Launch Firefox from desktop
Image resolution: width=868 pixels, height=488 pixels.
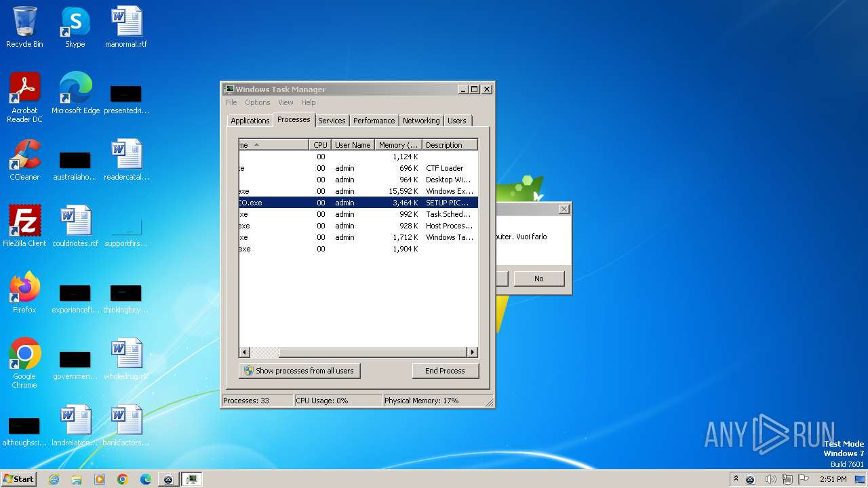click(24, 293)
